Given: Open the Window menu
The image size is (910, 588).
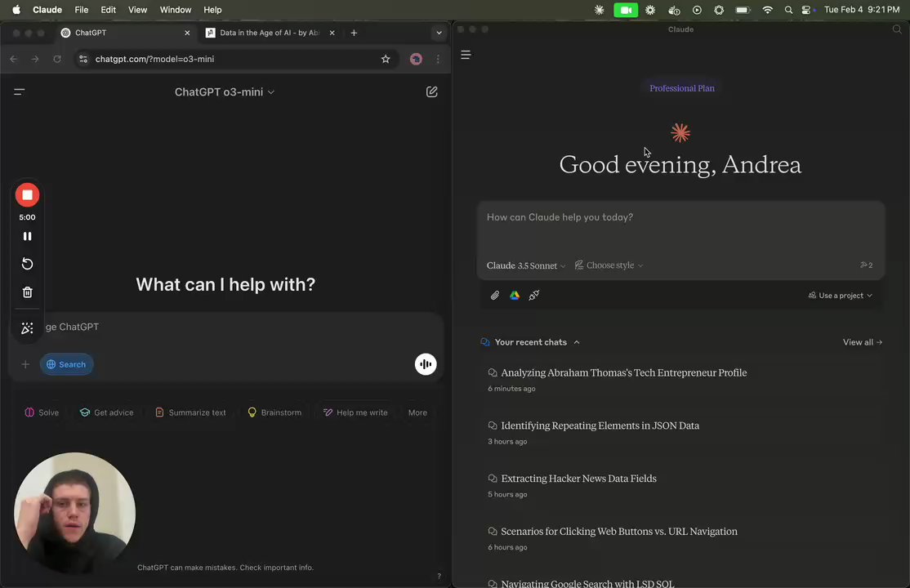Looking at the screenshot, I should point(176,10).
